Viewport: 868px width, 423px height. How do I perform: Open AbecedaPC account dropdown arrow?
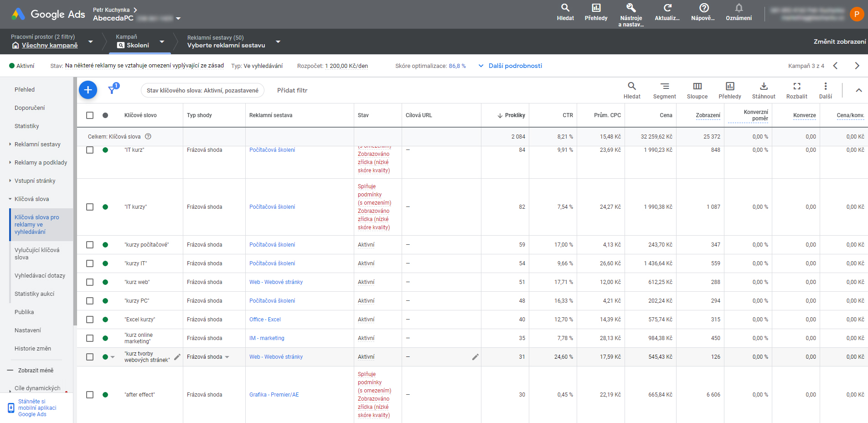pyautogui.click(x=178, y=19)
